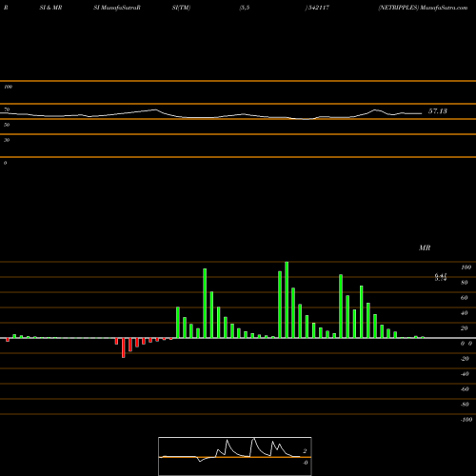Click the MR axis label -20
Viewport: 476px width, 476px height.
(465, 359)
